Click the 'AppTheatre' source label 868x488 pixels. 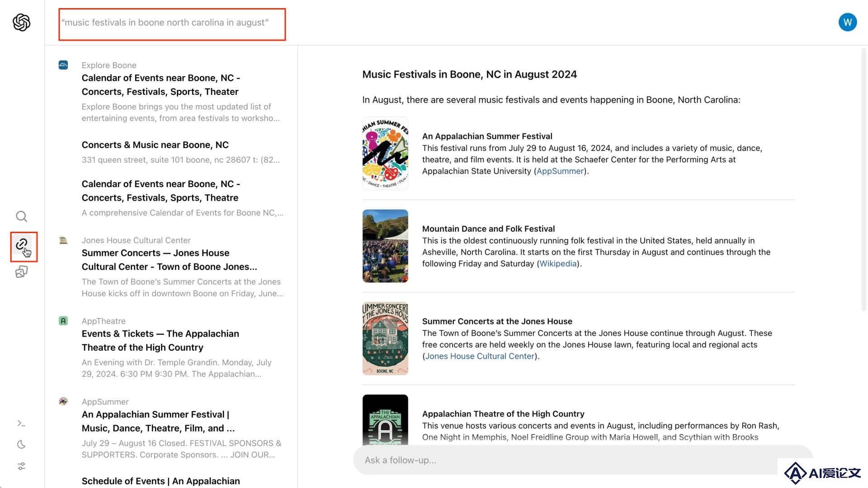104,321
